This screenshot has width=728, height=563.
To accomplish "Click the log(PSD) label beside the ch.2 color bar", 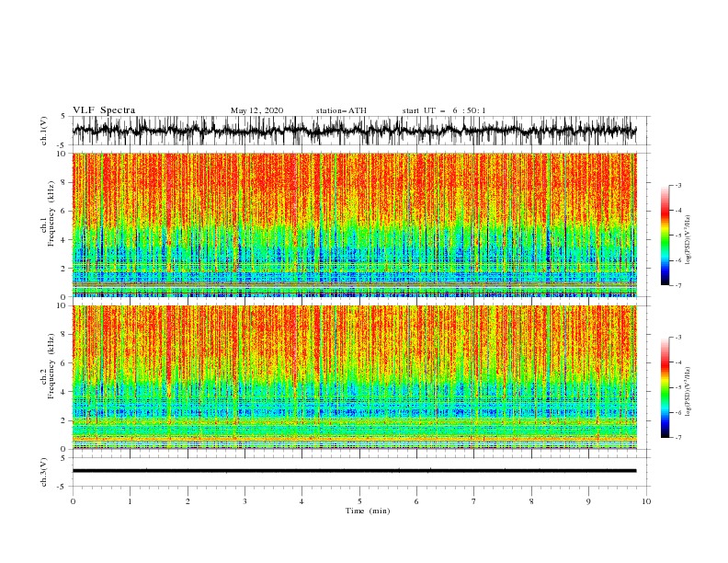I will click(x=688, y=392).
